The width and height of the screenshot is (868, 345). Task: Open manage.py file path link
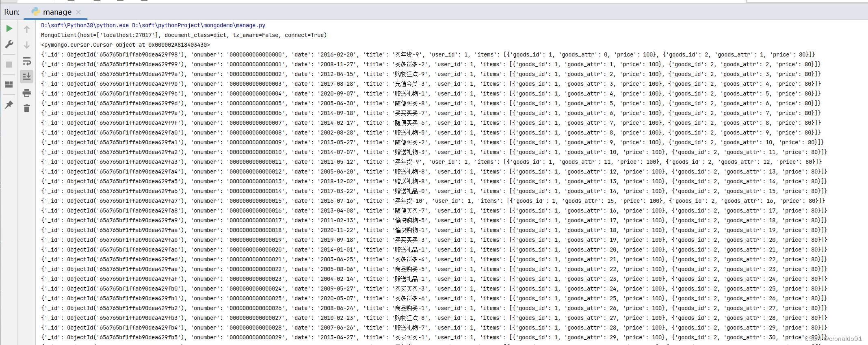[199, 25]
